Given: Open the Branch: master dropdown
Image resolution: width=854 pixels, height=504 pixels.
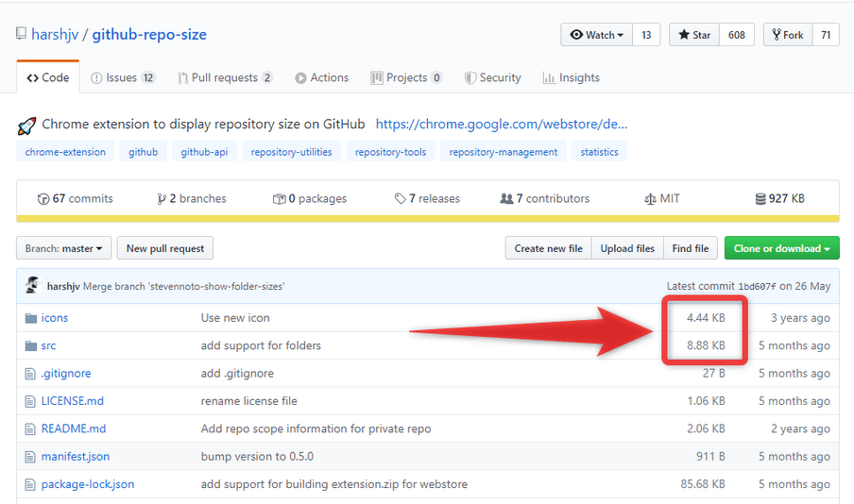Looking at the screenshot, I should click(x=63, y=248).
